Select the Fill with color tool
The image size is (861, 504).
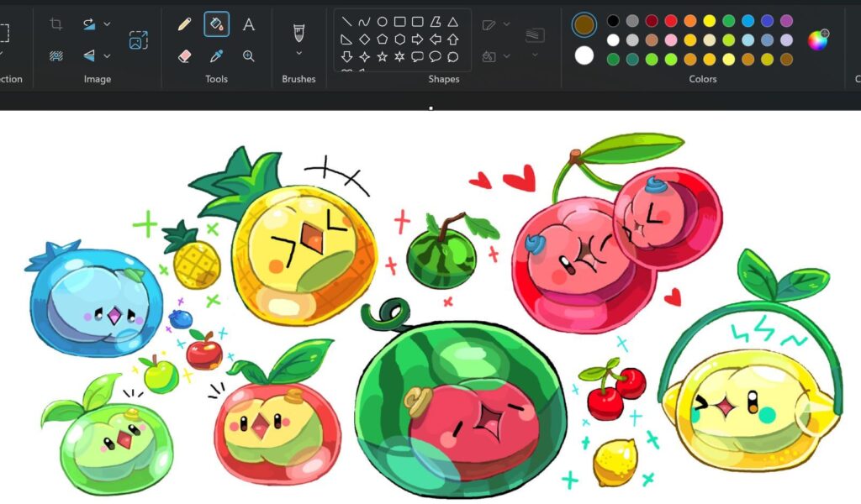[x=217, y=24]
